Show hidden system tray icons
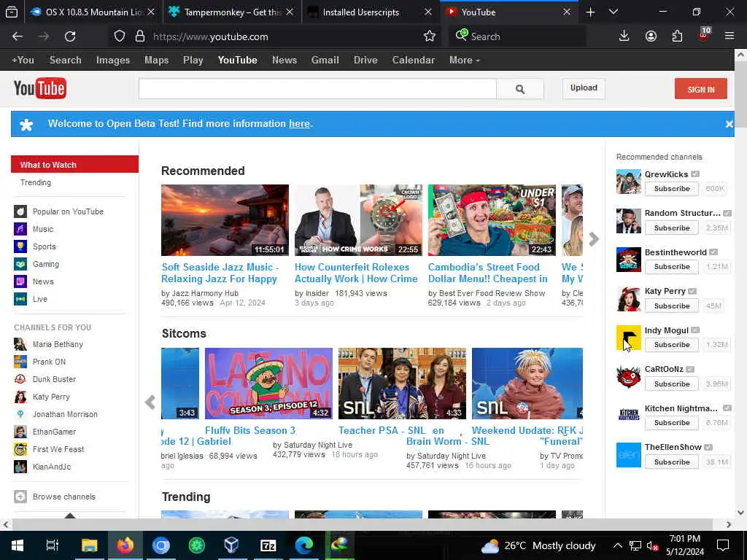This screenshot has width=747, height=560. [617, 545]
